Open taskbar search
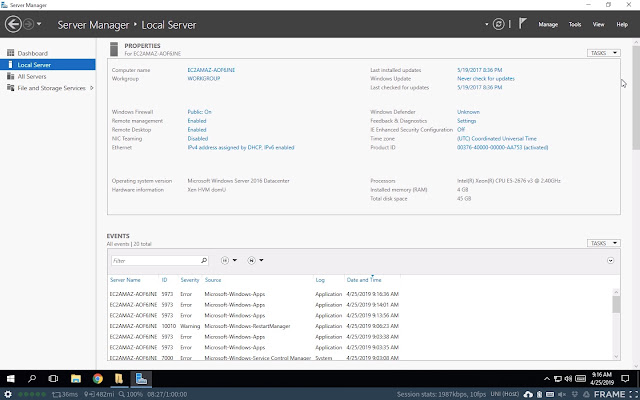 (x=32, y=379)
